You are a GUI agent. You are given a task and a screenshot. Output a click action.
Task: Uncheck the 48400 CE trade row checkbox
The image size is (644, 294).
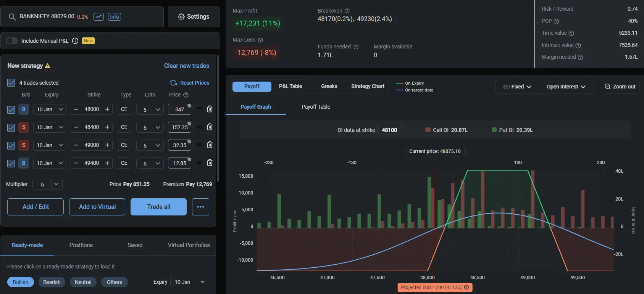[11, 127]
